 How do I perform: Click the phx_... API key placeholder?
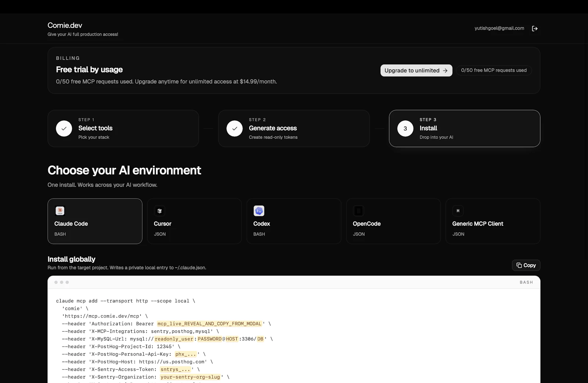click(x=186, y=354)
